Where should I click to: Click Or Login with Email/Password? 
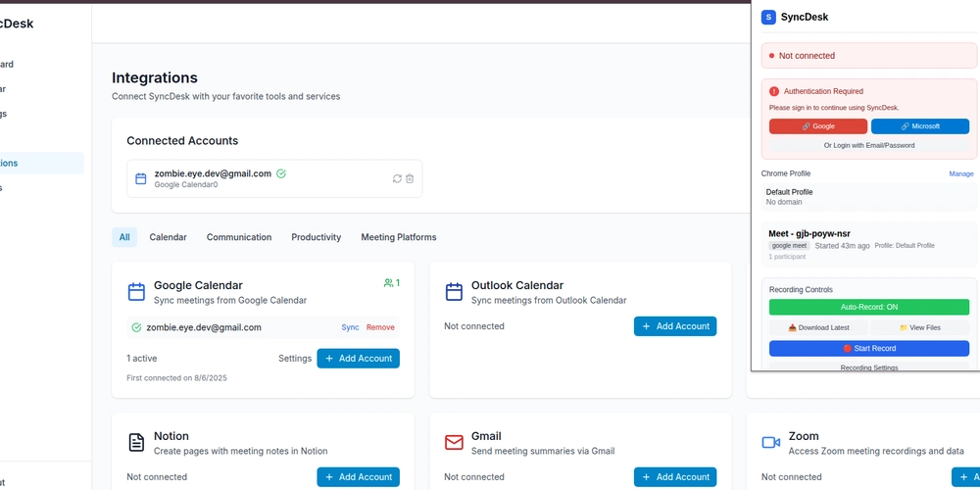click(868, 145)
